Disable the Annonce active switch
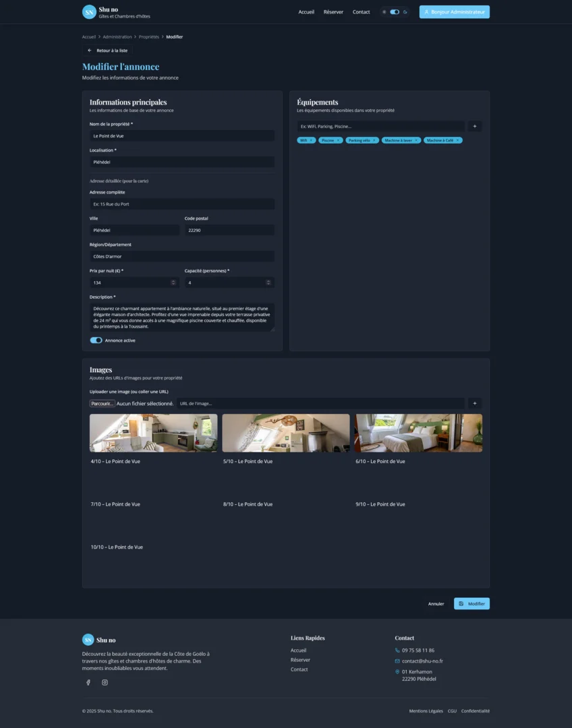 point(96,340)
